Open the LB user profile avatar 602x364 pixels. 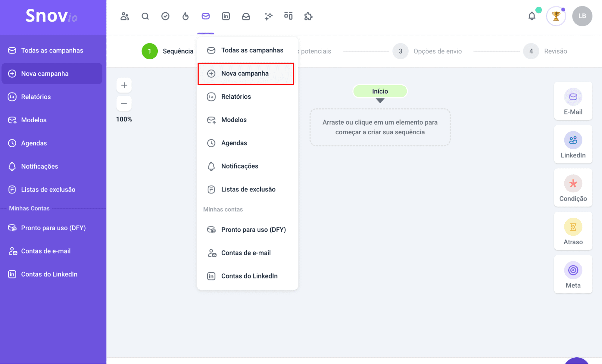click(582, 16)
